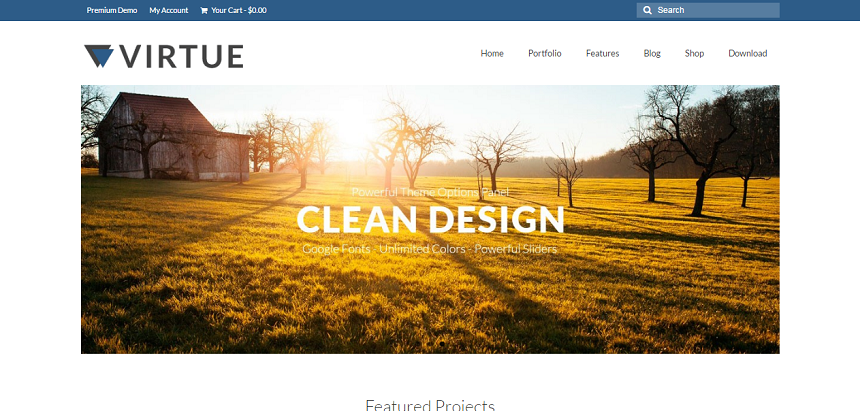
Task: Open the Premium Demo link
Action: (112, 10)
